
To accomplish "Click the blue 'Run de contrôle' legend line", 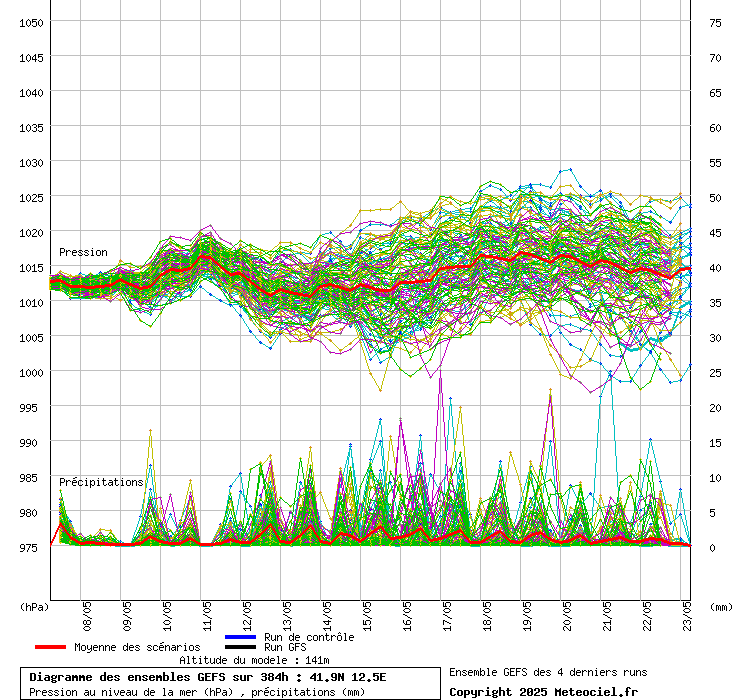I will (240, 637).
